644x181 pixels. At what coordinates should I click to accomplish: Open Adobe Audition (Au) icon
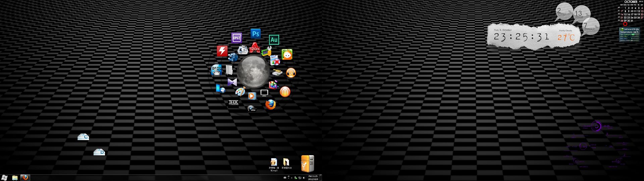pos(274,40)
